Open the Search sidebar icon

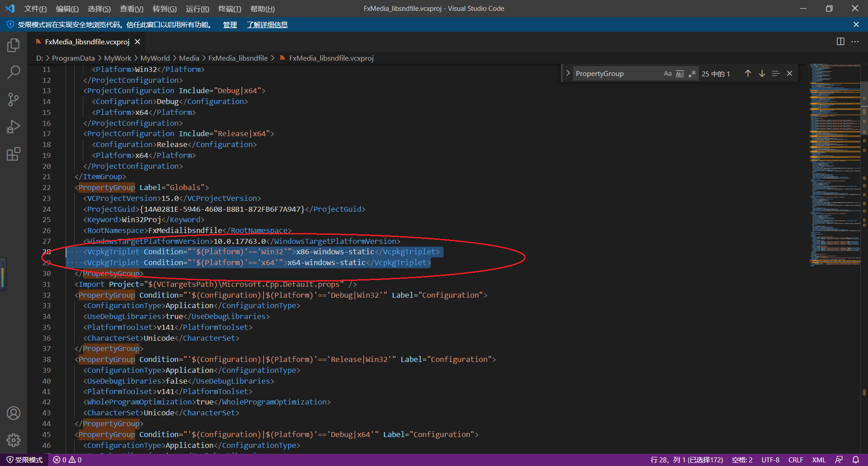point(14,72)
